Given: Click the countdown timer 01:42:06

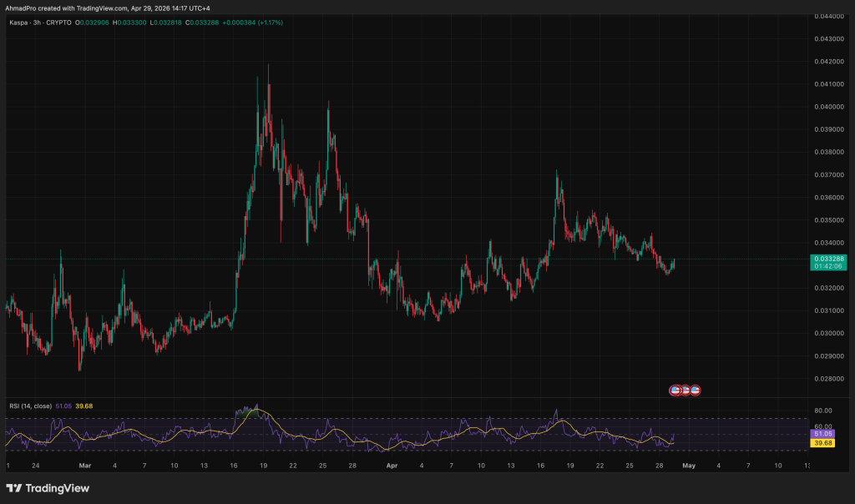Looking at the screenshot, I should 827,269.
